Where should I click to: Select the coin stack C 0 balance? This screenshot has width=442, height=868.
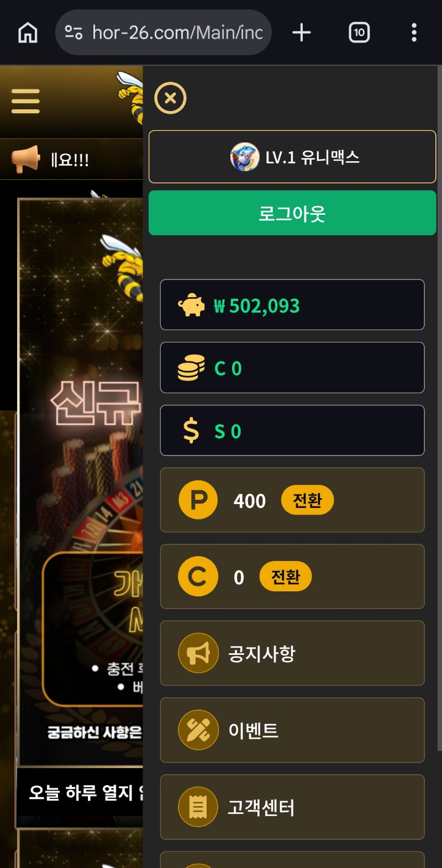coord(292,368)
